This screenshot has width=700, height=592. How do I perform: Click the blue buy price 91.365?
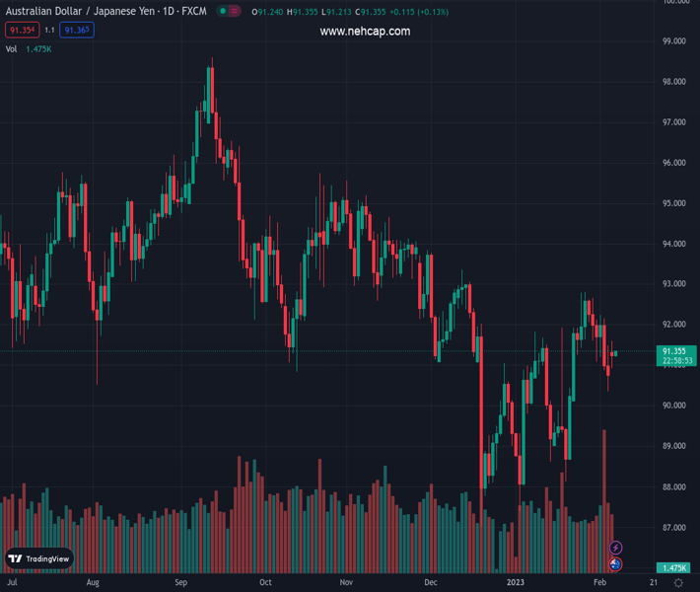coord(77,31)
